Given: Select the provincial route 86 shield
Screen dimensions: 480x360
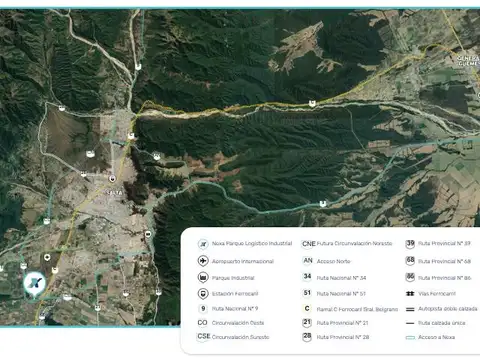Looking at the screenshot, I should coord(410,277).
